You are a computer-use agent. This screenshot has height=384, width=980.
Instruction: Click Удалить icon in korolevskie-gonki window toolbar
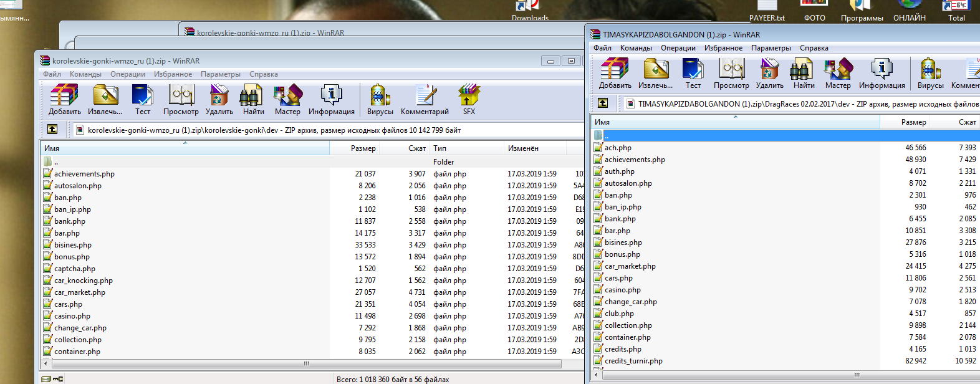point(219,100)
